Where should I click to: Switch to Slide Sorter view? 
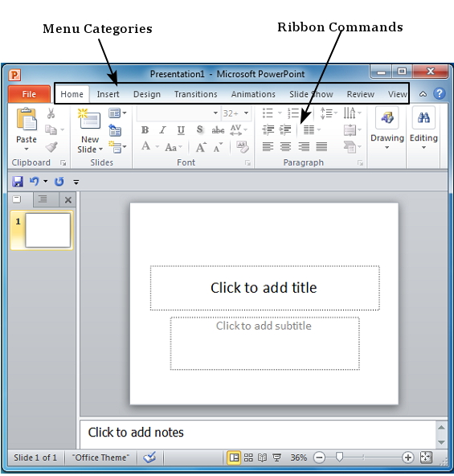tap(248, 458)
